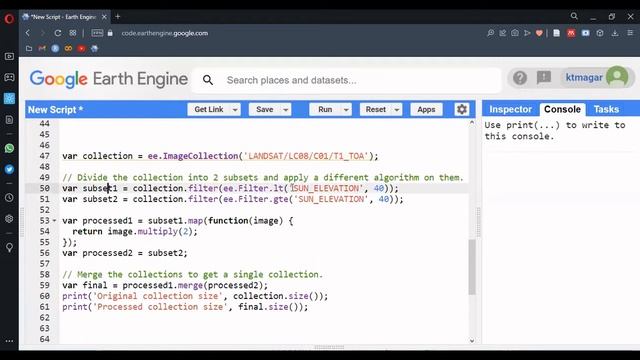This screenshot has height=360, width=640.
Task: Click the magnifier icon in search bar
Action: (208, 80)
